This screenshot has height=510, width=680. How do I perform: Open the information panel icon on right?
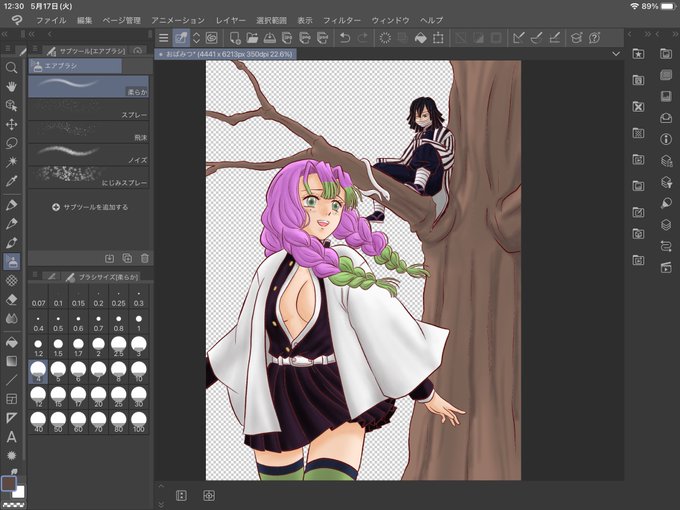pos(666,139)
